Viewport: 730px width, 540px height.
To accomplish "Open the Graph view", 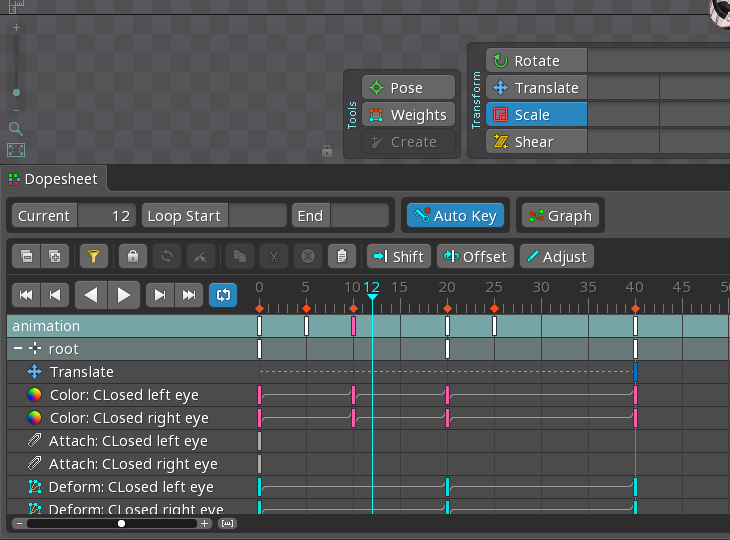I will click(x=560, y=216).
